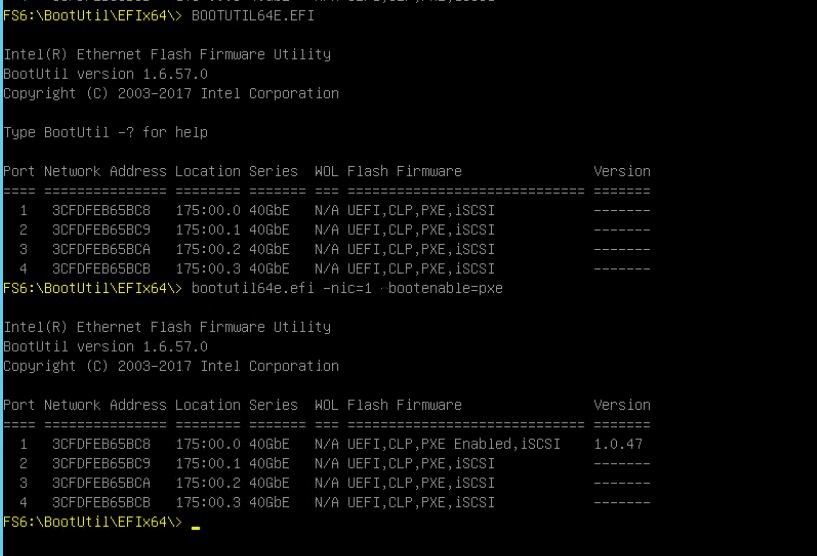Click version number 1.0.47

618,444
